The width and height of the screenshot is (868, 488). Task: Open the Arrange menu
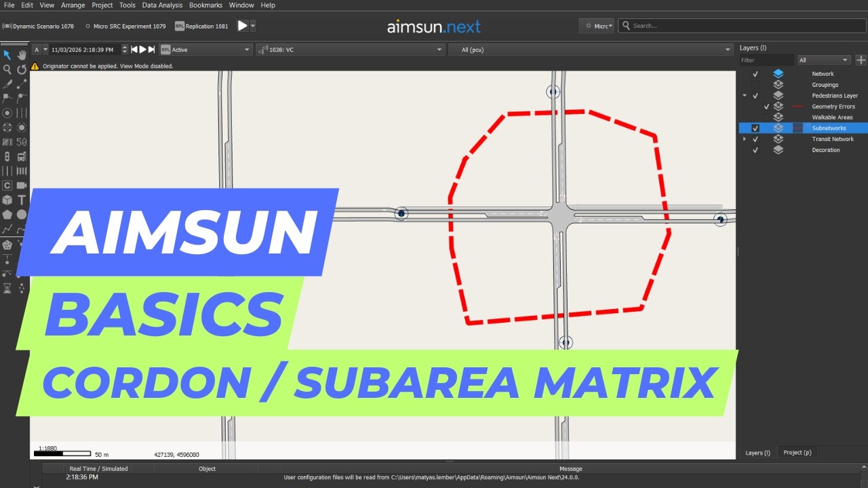73,5
